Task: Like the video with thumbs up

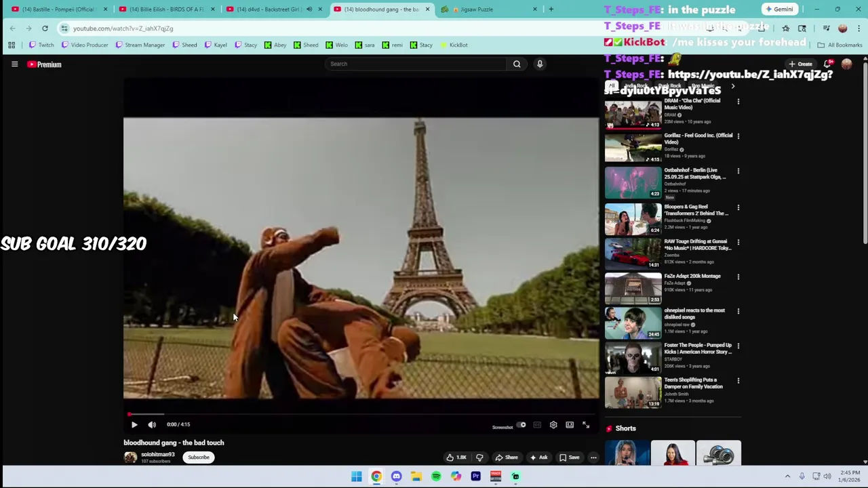Action: coord(456,457)
